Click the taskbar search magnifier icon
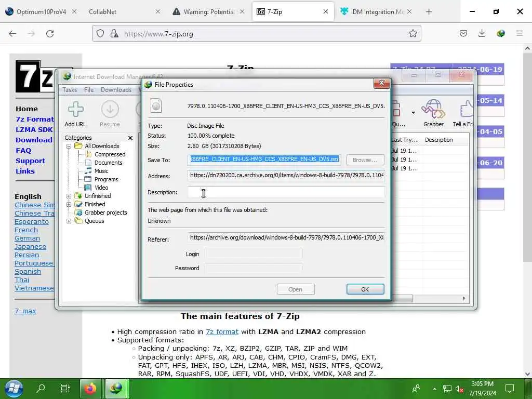 (x=41, y=388)
